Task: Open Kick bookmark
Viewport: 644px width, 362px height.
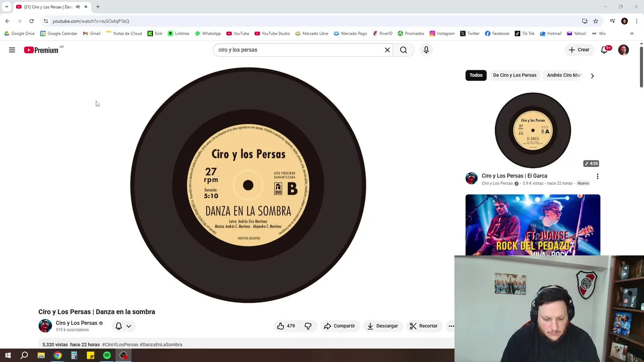Action: click(155, 34)
